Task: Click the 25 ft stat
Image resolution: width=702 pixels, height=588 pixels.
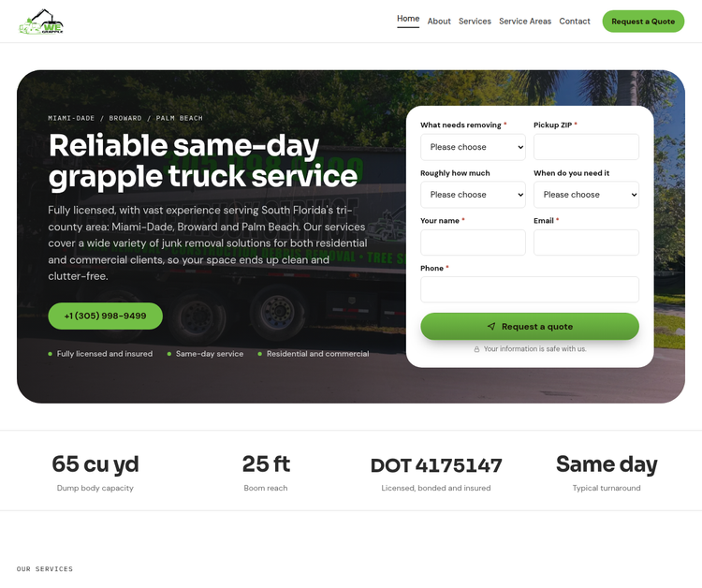Action: [x=266, y=464]
